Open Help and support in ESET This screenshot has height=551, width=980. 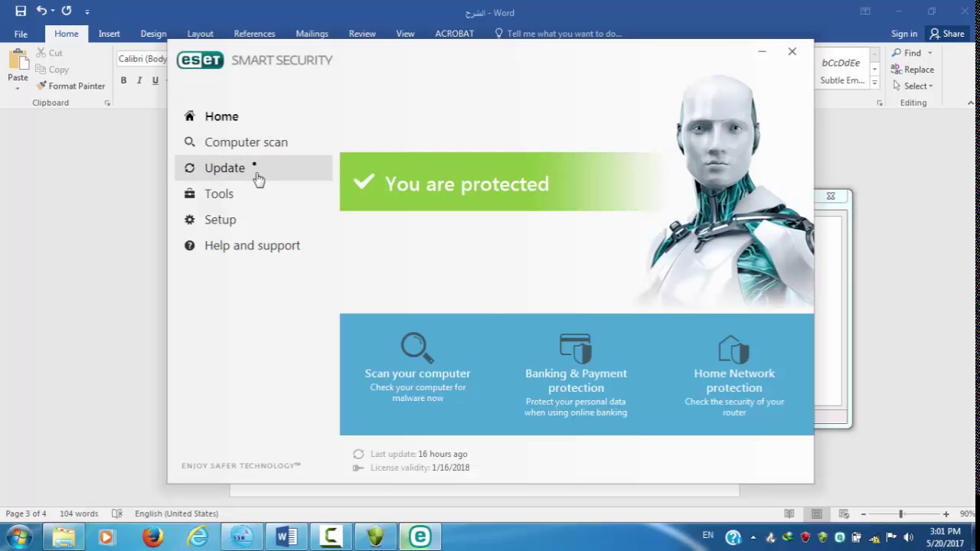tap(253, 246)
